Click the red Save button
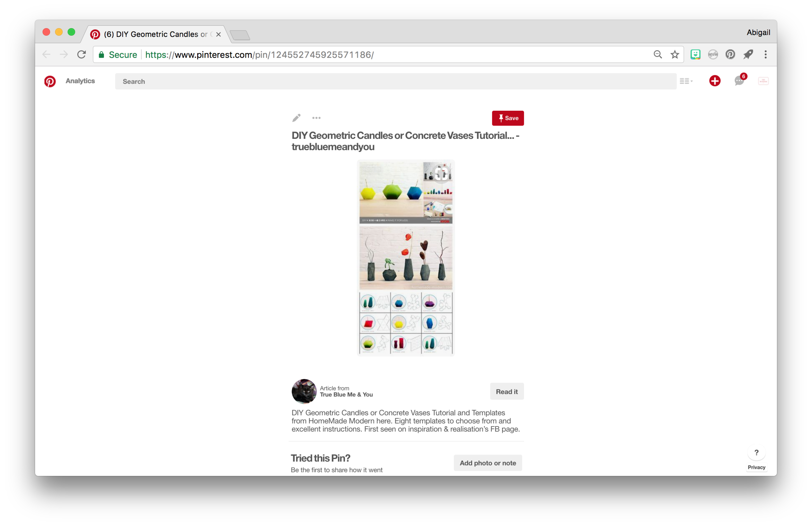The width and height of the screenshot is (812, 526). (508, 118)
